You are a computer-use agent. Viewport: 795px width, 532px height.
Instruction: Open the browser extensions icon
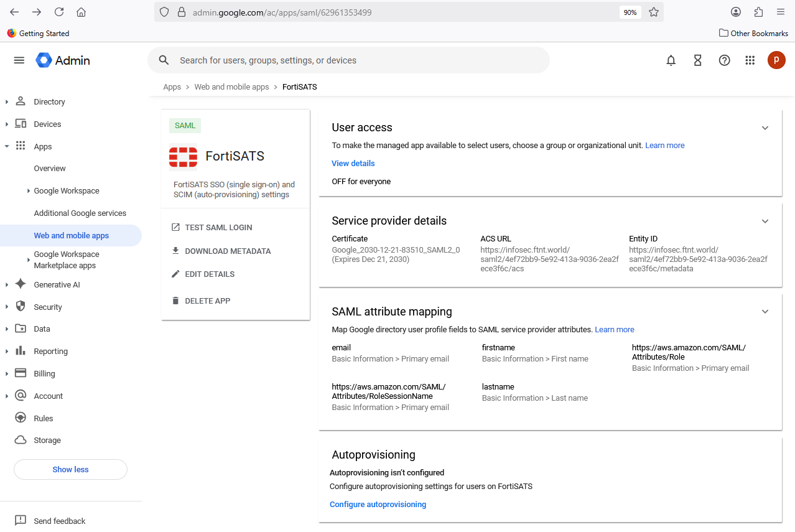point(758,12)
